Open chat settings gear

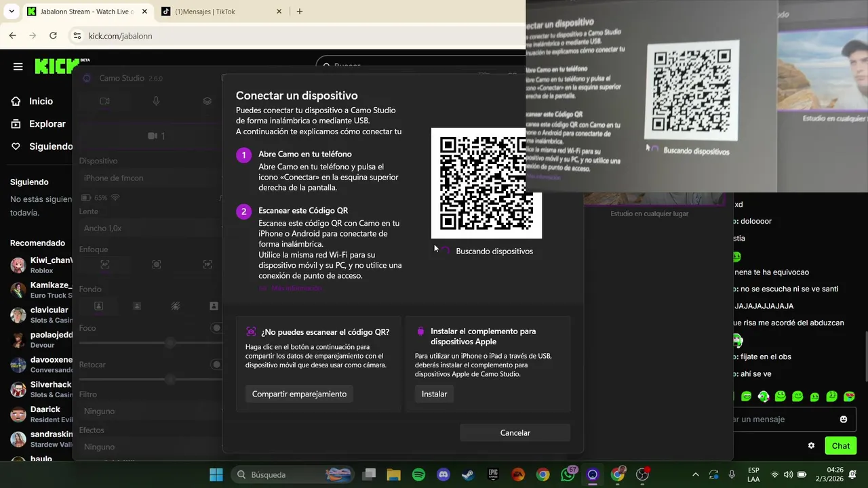[811, 446]
